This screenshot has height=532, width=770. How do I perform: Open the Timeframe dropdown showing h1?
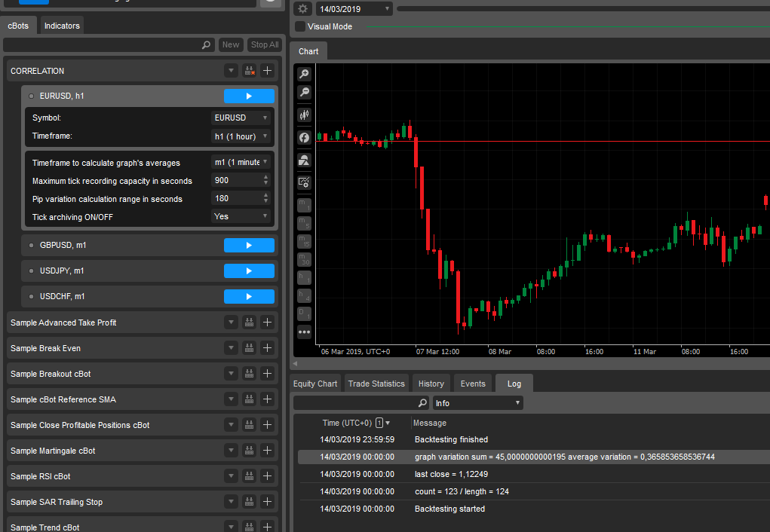click(x=241, y=136)
